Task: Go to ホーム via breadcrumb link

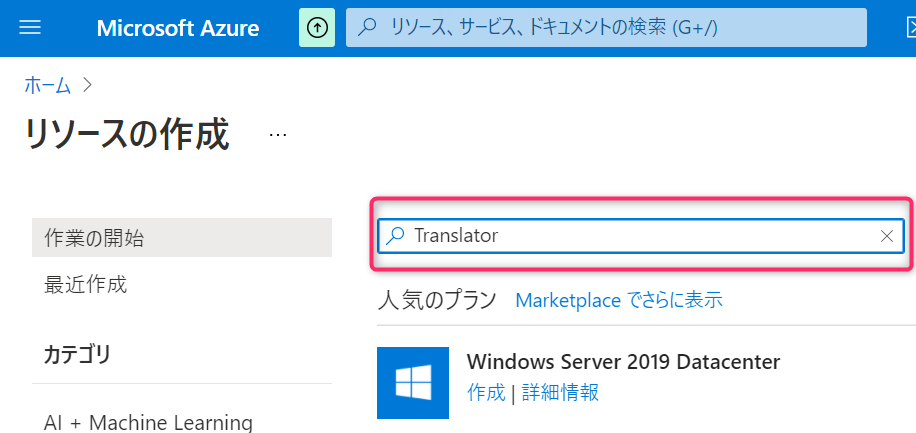Action: click(47, 86)
